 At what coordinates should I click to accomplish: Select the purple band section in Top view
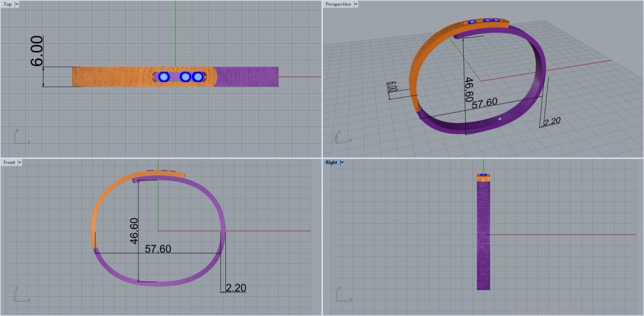[x=248, y=77]
